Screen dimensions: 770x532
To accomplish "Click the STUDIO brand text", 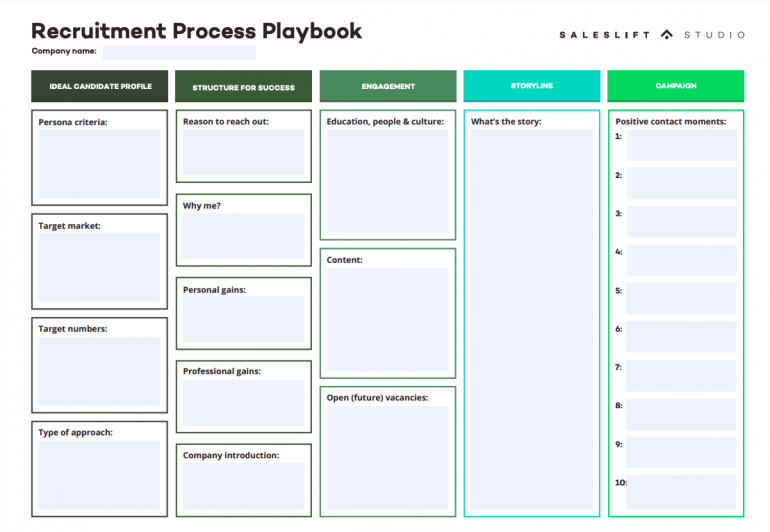I will point(715,35).
